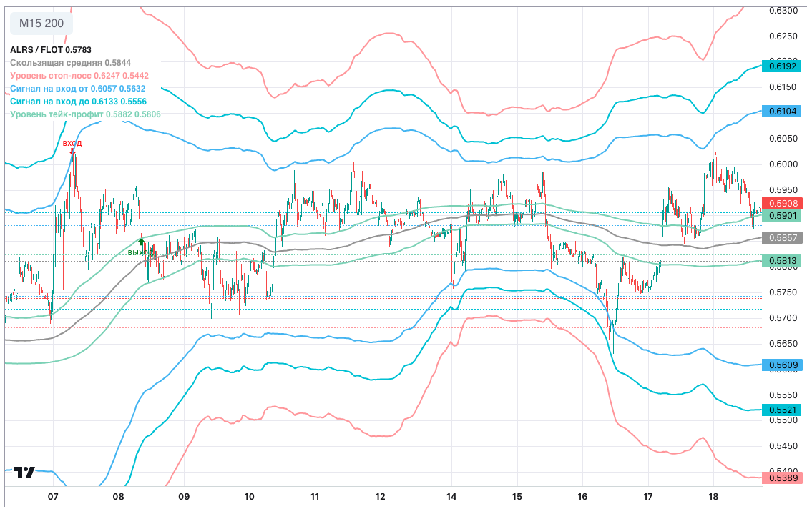Click the 0.5650 price axis tick
The height and width of the screenshot is (514, 812).
[x=783, y=344]
